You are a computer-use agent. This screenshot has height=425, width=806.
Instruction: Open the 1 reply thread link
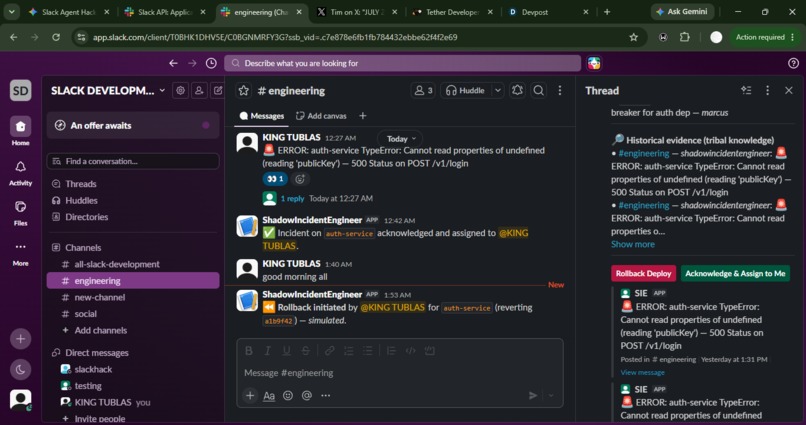tap(292, 198)
